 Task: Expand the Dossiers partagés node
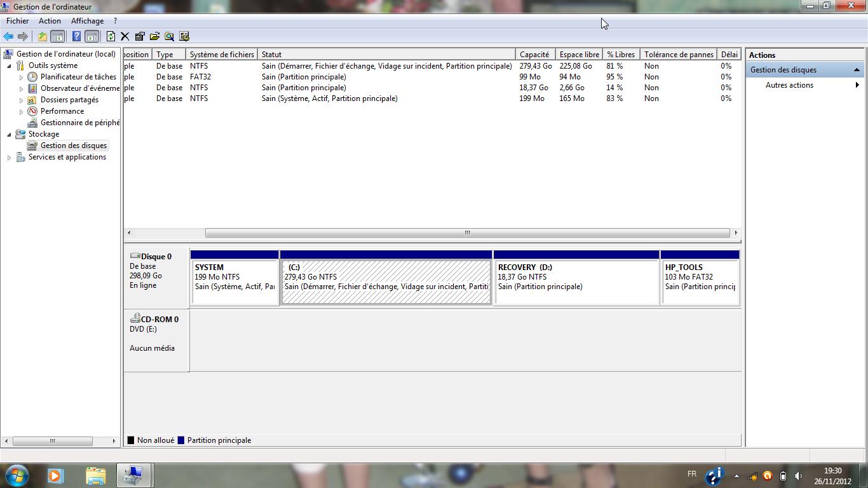click(21, 100)
